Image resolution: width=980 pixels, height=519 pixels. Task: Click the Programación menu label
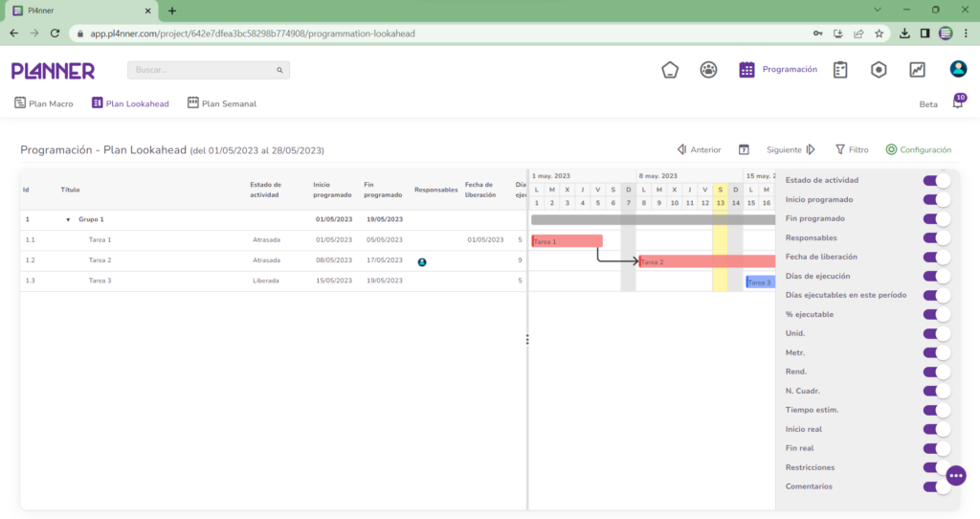pyautogui.click(x=790, y=69)
